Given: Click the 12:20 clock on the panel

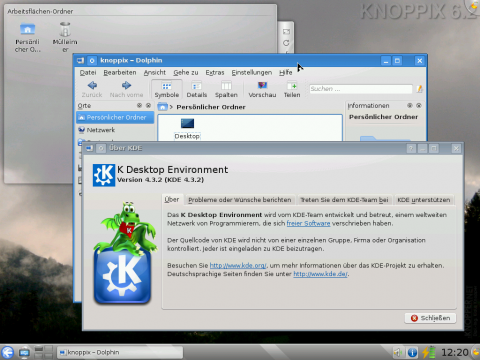Looking at the screenshot, I should coord(455,352).
